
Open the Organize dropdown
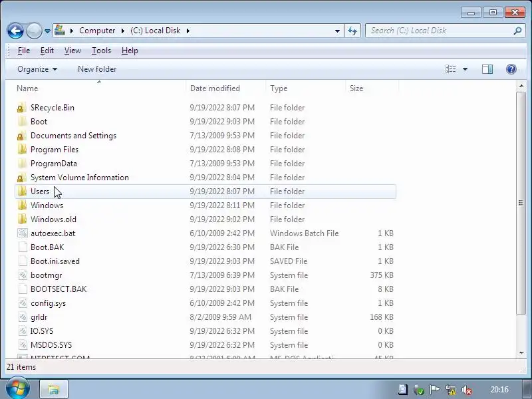(x=37, y=69)
